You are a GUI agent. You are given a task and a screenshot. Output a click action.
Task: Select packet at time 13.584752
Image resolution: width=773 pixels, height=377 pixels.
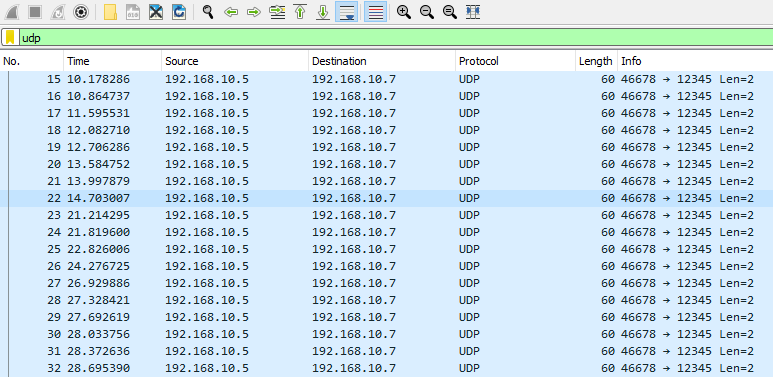point(386,164)
